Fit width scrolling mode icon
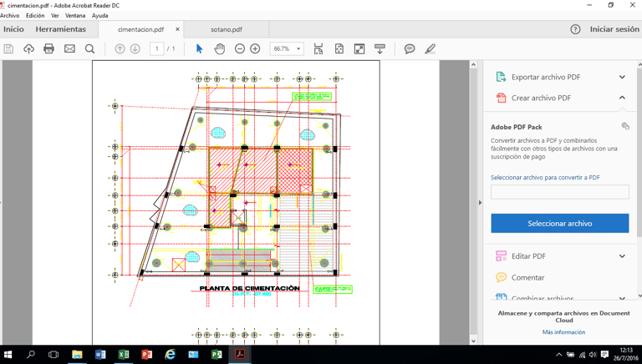This screenshot has height=364, width=642. 318,48
